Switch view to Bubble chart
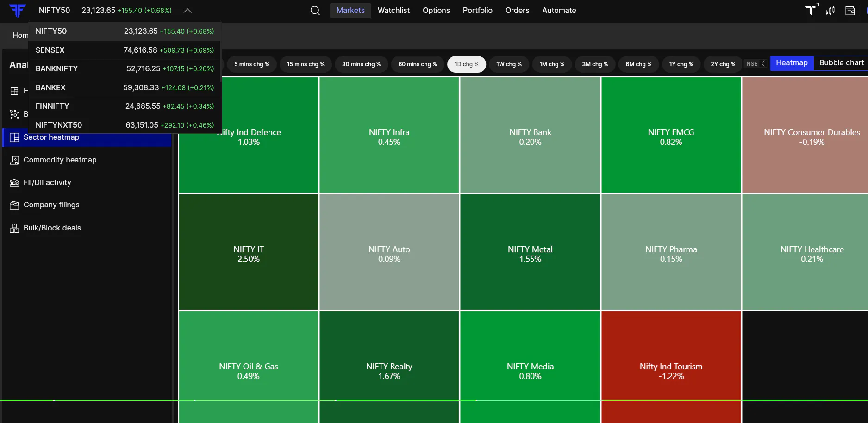The width and height of the screenshot is (868, 423). (x=841, y=63)
